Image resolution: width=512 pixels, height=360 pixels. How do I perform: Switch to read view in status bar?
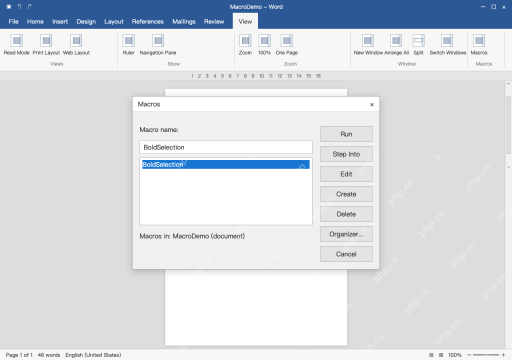(431, 355)
